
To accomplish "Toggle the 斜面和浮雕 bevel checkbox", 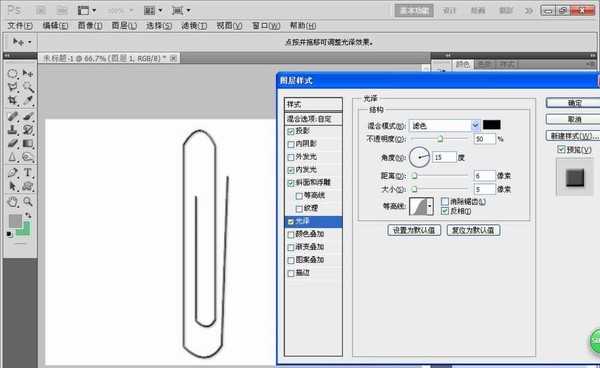I will pyautogui.click(x=291, y=183).
